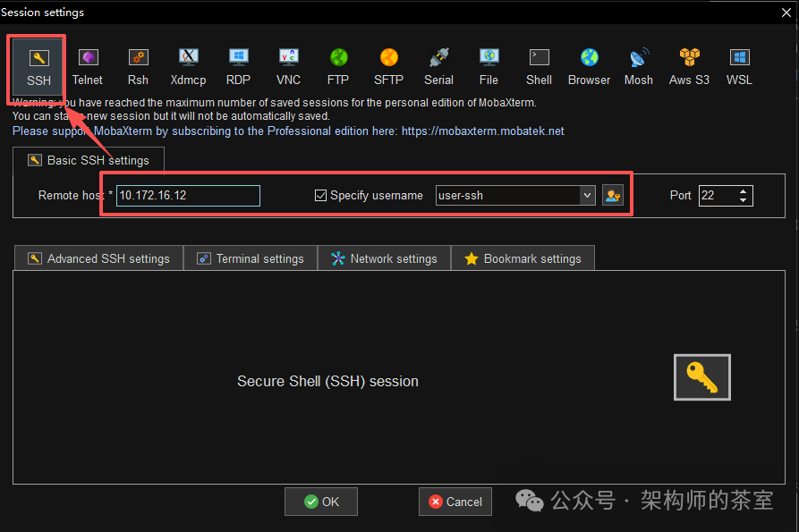Choose the File session type

(489, 67)
